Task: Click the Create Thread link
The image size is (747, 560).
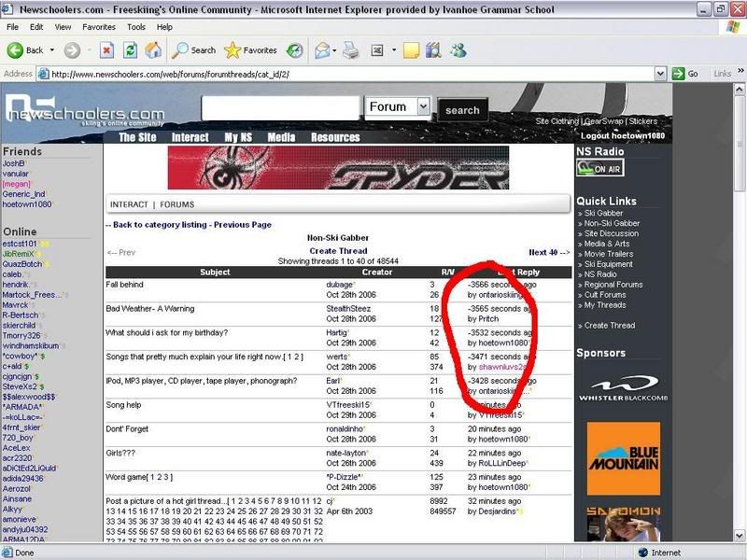Action: 337,251
